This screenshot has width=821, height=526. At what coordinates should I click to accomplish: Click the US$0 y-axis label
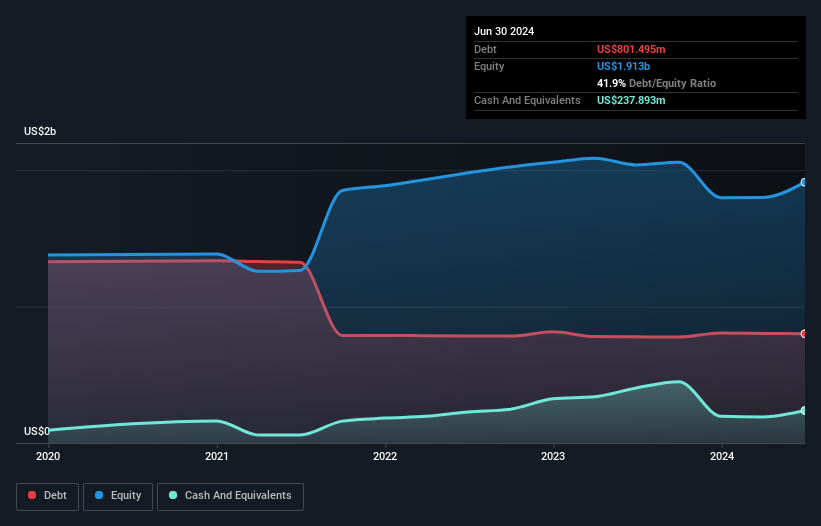pyautogui.click(x=37, y=431)
